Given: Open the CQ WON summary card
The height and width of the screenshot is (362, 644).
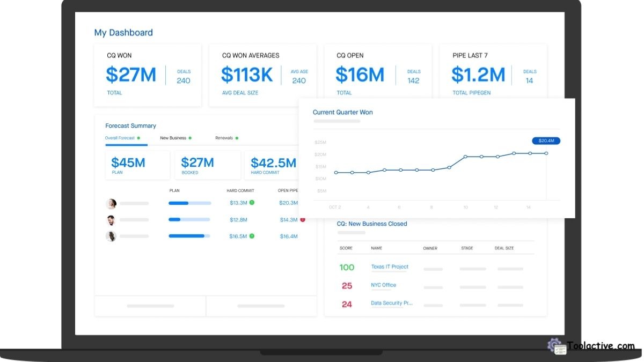Looking at the screenshot, I should (148, 73).
